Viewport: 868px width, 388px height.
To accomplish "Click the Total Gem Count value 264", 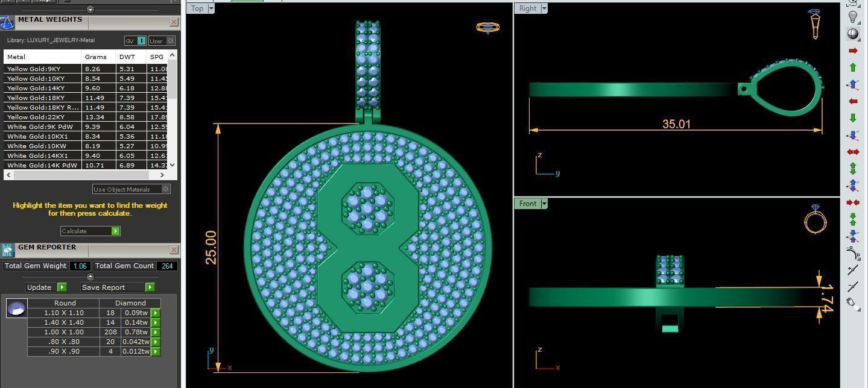I will point(167,266).
